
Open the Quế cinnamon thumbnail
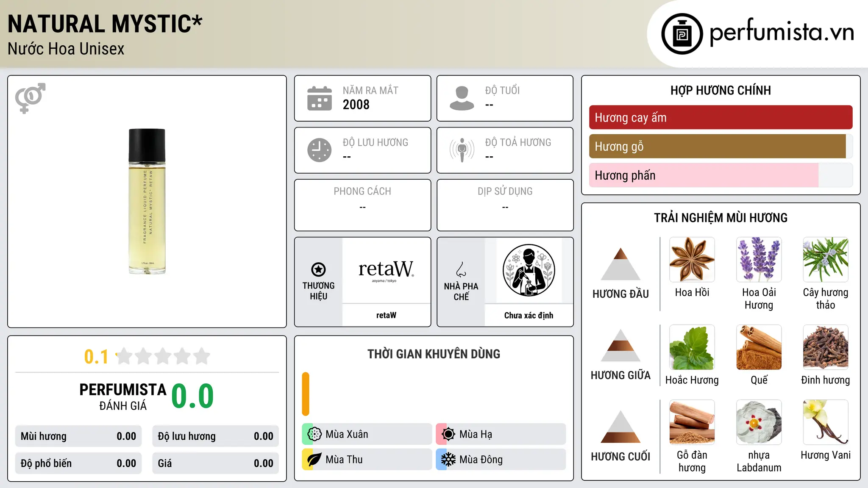(x=759, y=347)
